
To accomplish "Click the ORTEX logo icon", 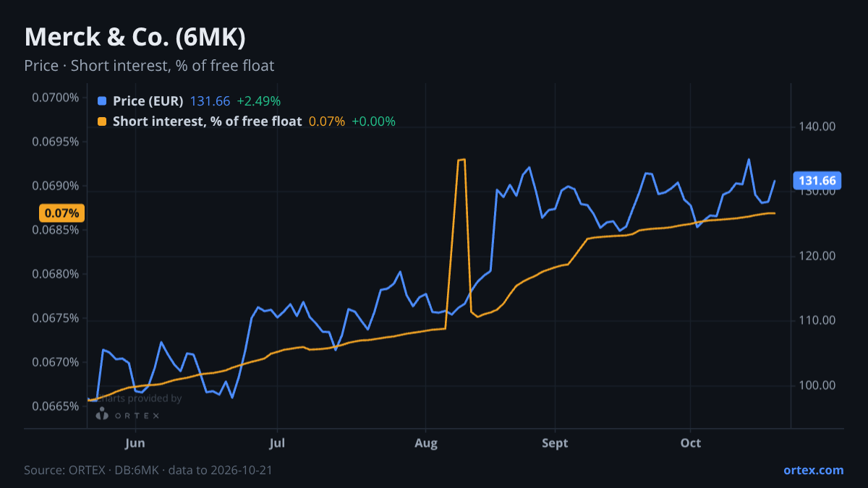I will pyautogui.click(x=102, y=415).
